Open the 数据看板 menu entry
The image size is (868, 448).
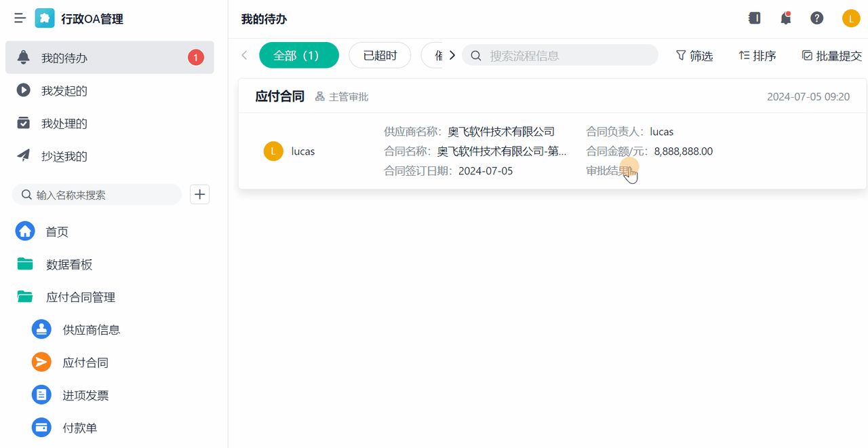pyautogui.click(x=68, y=264)
